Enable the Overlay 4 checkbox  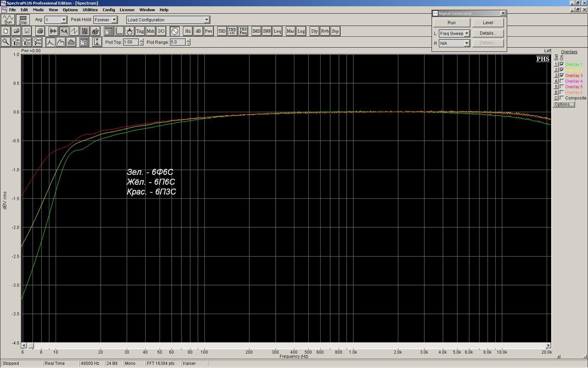562,81
